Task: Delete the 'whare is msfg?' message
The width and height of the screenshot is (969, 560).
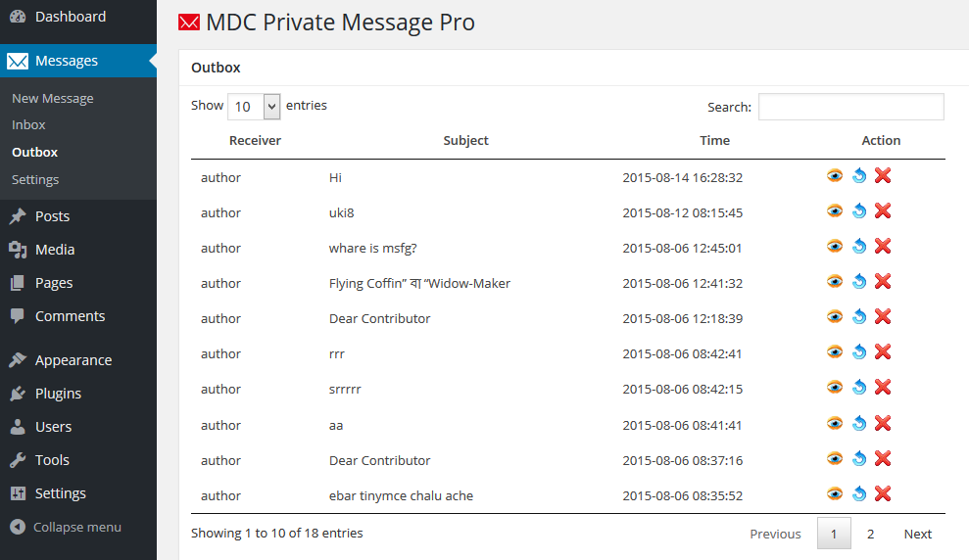Action: click(883, 247)
